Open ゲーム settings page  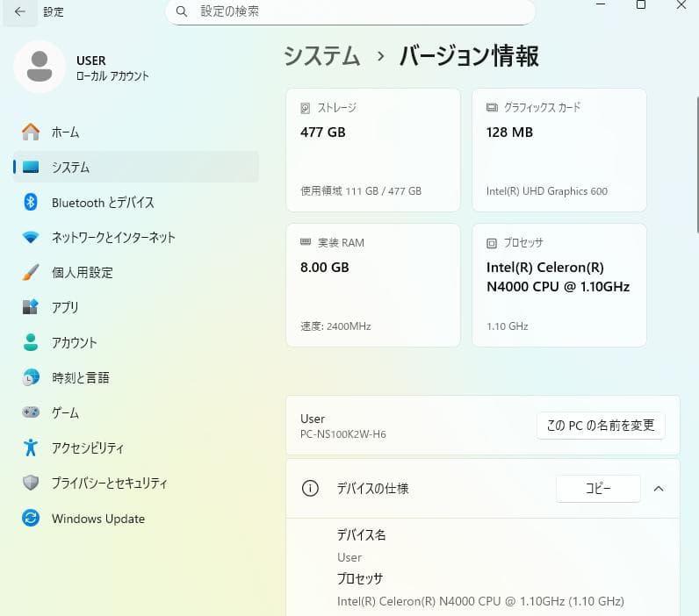tap(136, 412)
